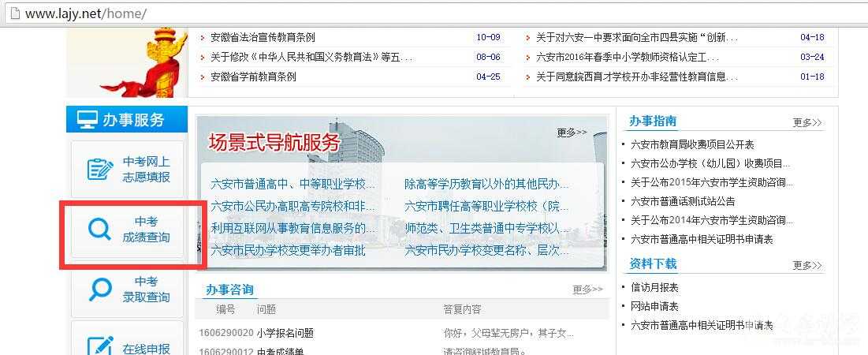Open the 信访月报表 download link
This screenshot has height=355, width=868.
[654, 288]
